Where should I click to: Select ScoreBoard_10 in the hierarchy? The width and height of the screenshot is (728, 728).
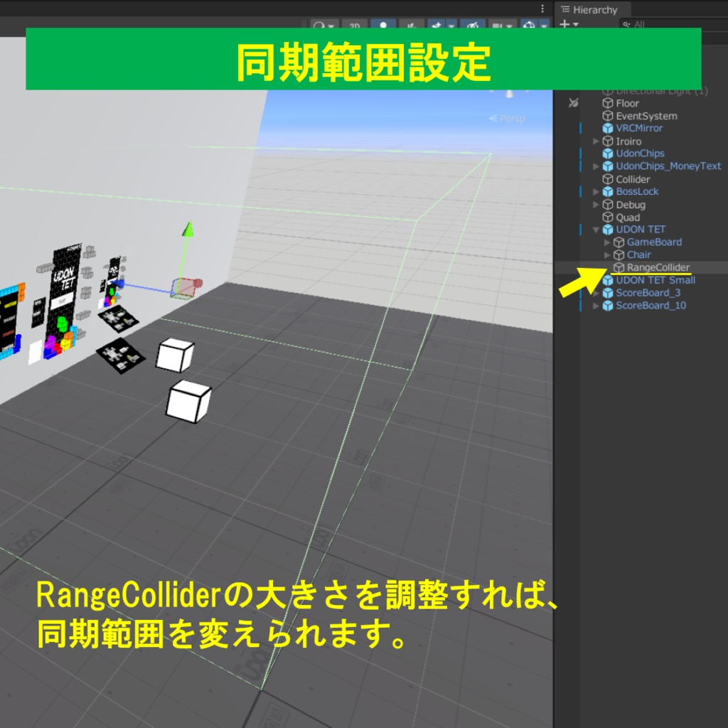[651, 305]
